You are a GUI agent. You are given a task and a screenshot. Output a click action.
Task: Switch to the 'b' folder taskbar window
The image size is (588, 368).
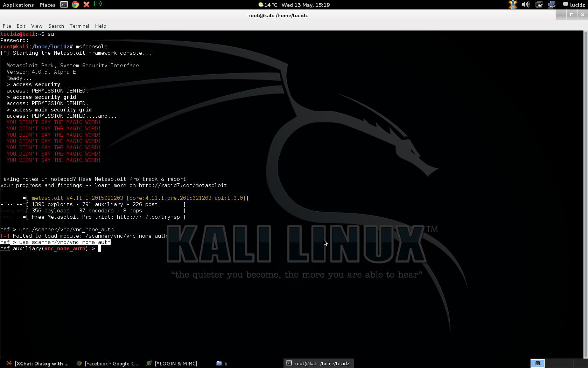(222, 363)
